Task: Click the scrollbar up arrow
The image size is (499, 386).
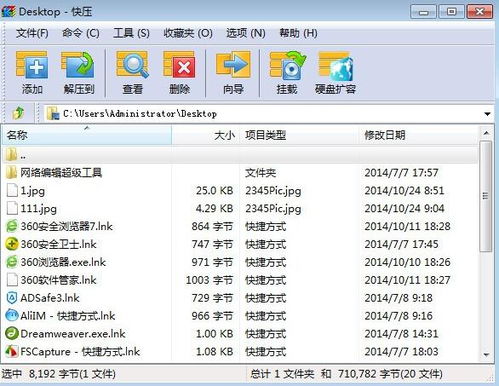Action: pyautogui.click(x=486, y=133)
